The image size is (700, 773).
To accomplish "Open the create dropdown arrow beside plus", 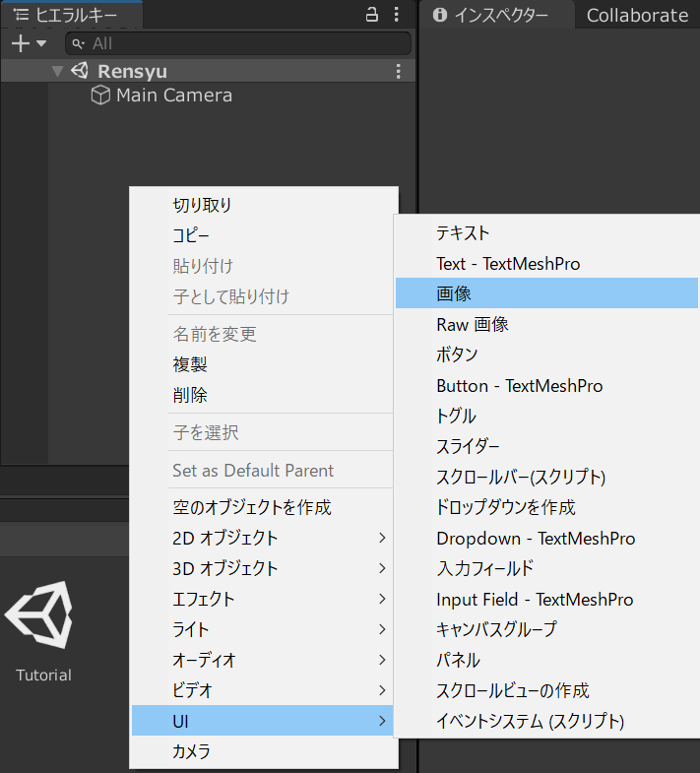I will point(41,43).
